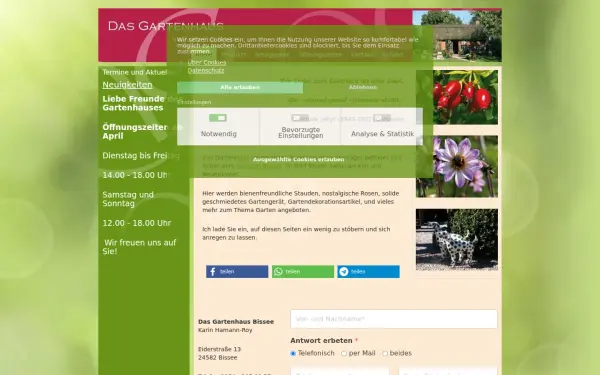This screenshot has height=375, width=600.
Task: Click the Facebook share icon
Action: tap(213, 272)
